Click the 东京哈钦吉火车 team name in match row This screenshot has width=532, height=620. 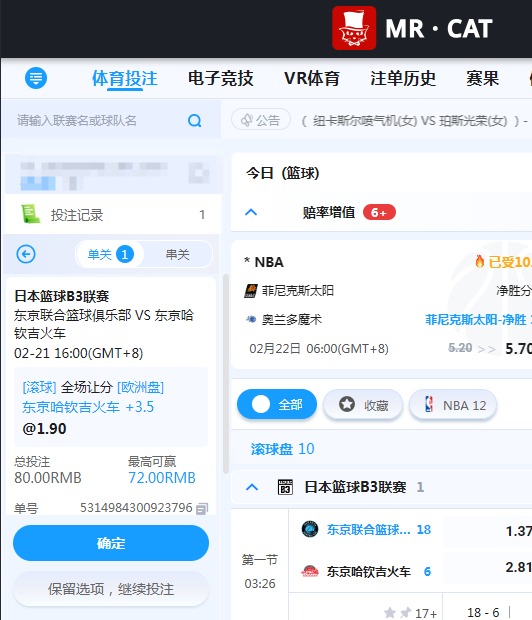click(369, 571)
